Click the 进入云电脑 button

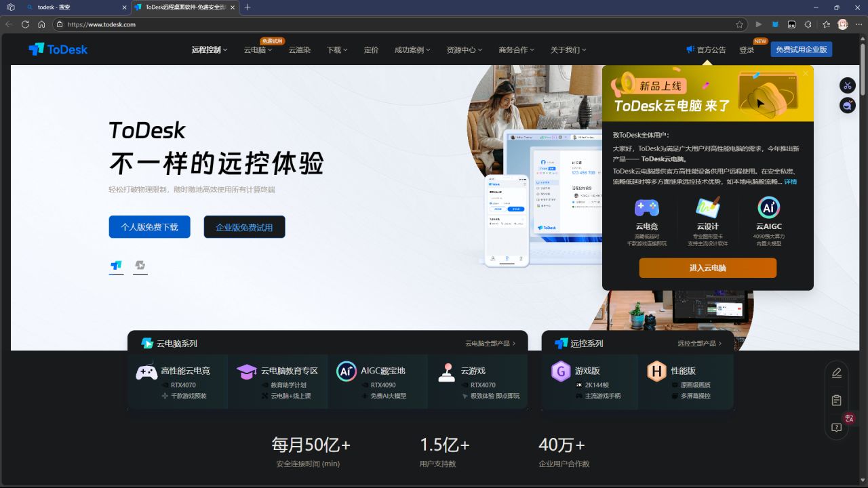pos(708,268)
